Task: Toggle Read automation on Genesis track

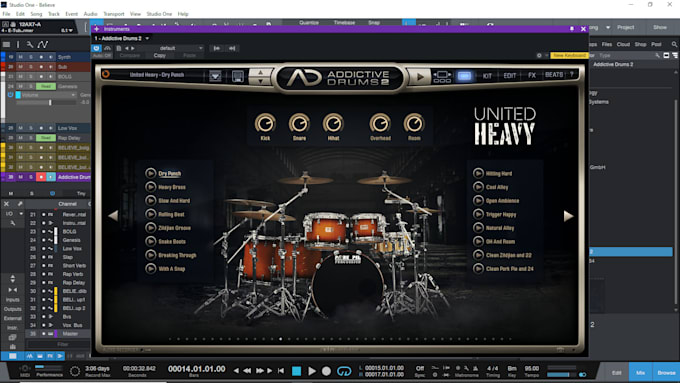Action: point(46,86)
